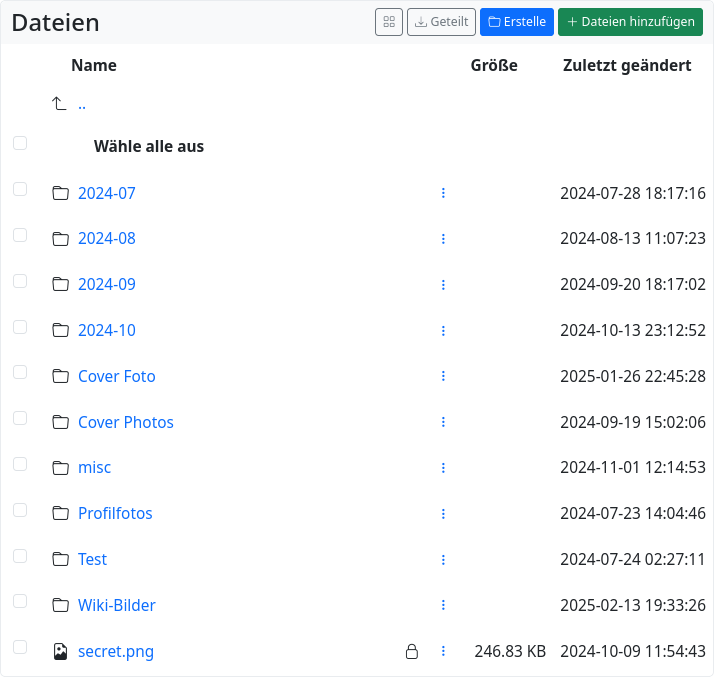This screenshot has height=677, width=714.
Task: Open the three-dot menu for Profilfotos
Action: (443, 514)
